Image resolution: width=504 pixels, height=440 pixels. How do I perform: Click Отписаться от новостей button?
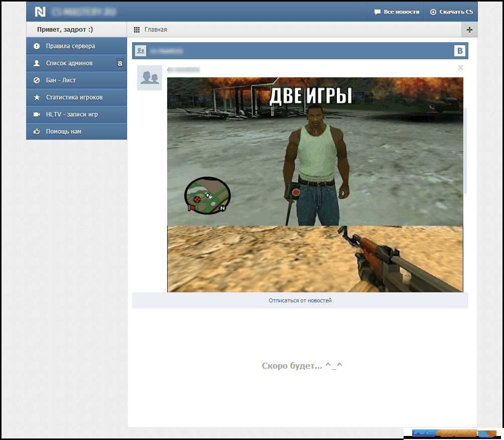coord(300,300)
